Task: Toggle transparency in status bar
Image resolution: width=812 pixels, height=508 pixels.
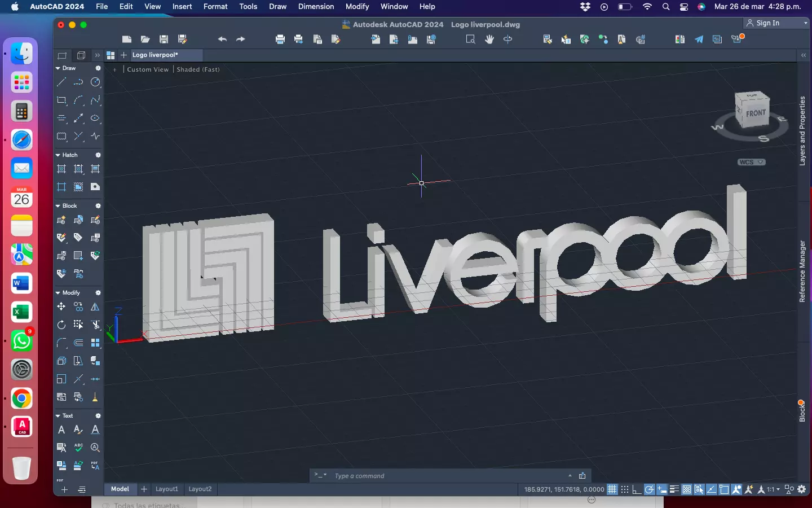Action: [687, 489]
